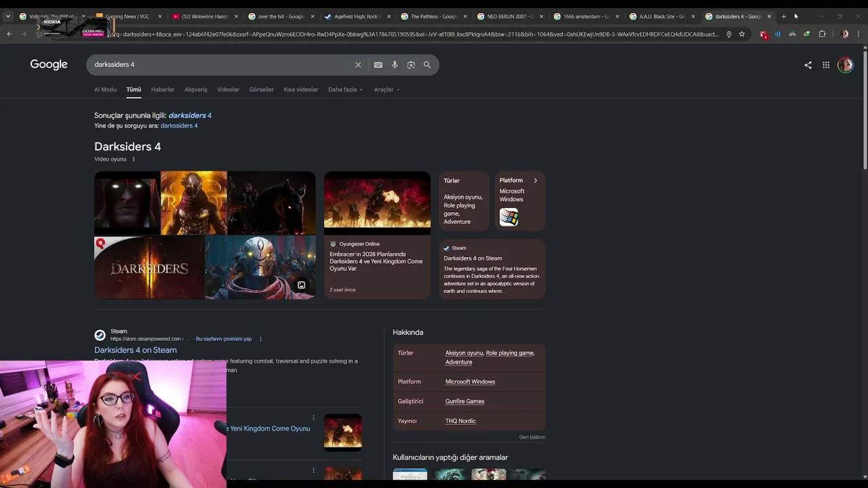Open the Gunfire Games developer link
The height and width of the screenshot is (488, 868).
(465, 401)
